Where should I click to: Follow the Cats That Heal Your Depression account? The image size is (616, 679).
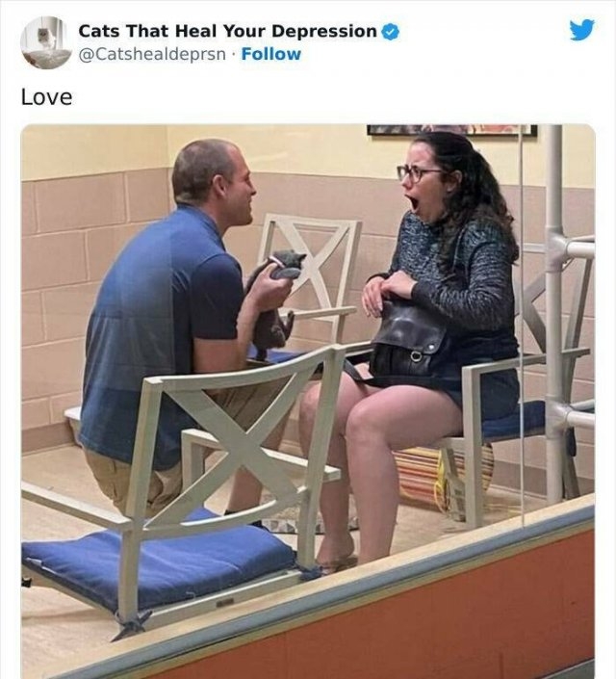pyautogui.click(x=271, y=54)
